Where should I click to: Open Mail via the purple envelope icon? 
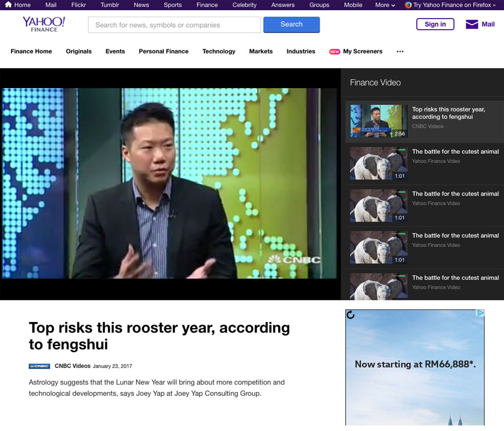pos(472,24)
